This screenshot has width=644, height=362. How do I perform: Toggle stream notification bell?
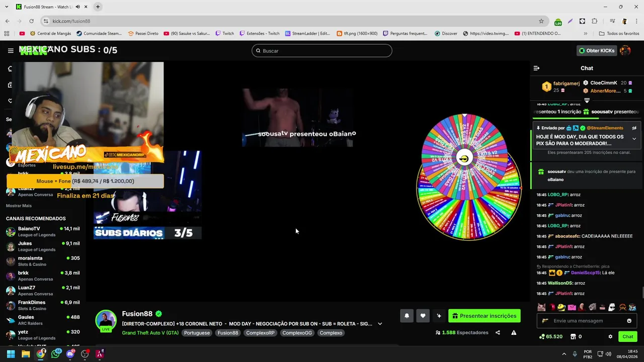click(x=407, y=316)
